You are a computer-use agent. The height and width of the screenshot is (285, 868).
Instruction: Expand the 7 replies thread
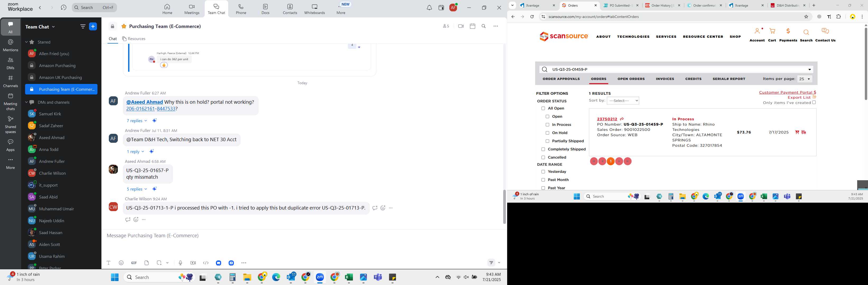pyautogui.click(x=137, y=121)
